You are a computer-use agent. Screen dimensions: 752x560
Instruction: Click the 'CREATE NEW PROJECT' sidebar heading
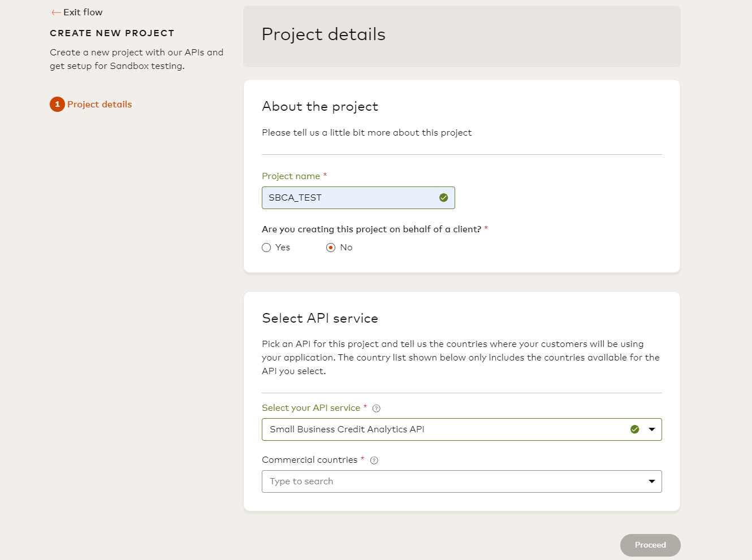point(112,33)
